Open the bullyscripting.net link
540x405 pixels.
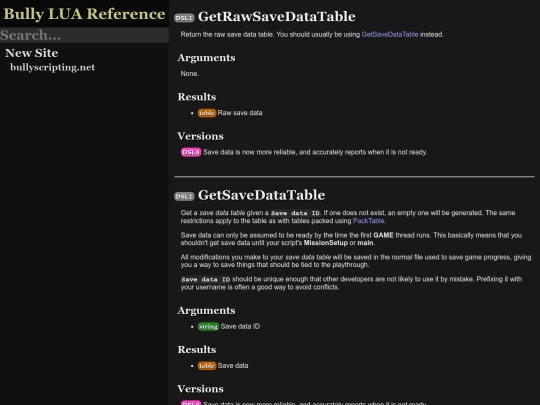pyautogui.click(x=52, y=67)
